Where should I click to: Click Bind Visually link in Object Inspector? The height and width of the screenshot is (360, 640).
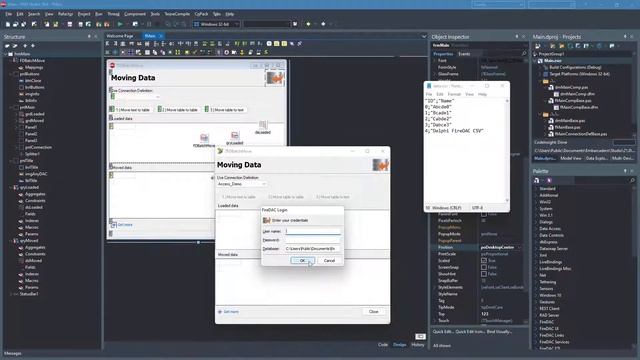tap(499, 332)
